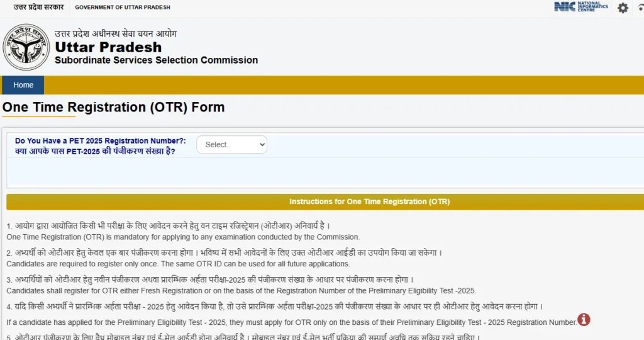This screenshot has width=644, height=340.
Task: Click the 'GOVERNMENT OF UTTAR PRADESH' text
Action: (x=123, y=8)
